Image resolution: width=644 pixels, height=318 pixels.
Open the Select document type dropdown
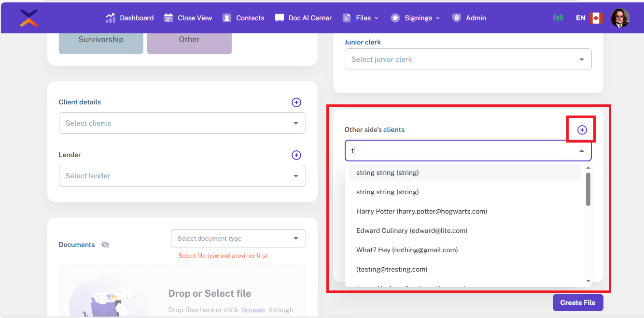point(238,238)
